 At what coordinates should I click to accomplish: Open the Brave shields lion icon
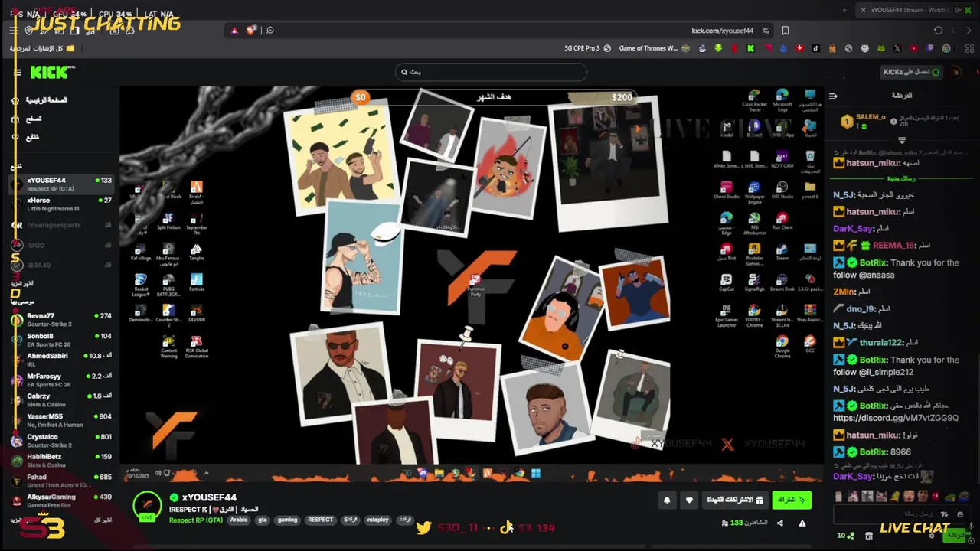pyautogui.click(x=251, y=31)
